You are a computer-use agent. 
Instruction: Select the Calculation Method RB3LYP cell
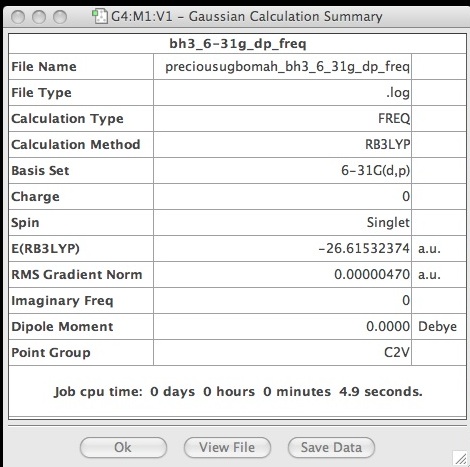click(x=282, y=144)
